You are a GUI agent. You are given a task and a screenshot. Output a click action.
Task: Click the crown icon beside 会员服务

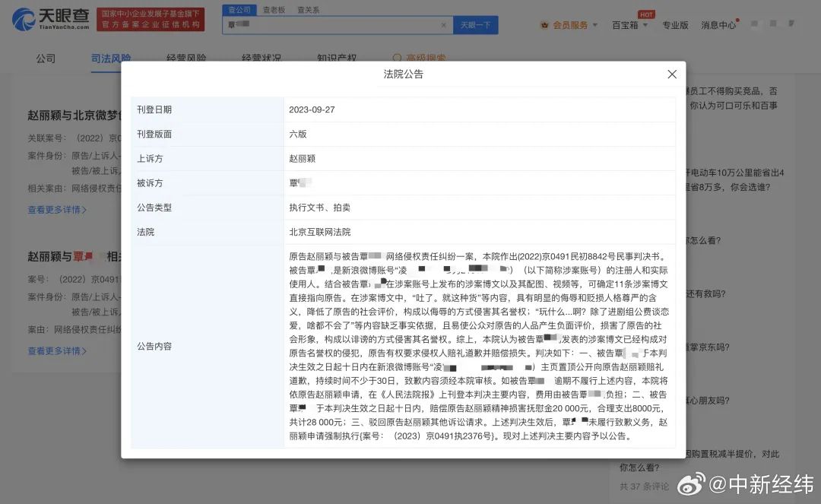[x=544, y=24]
